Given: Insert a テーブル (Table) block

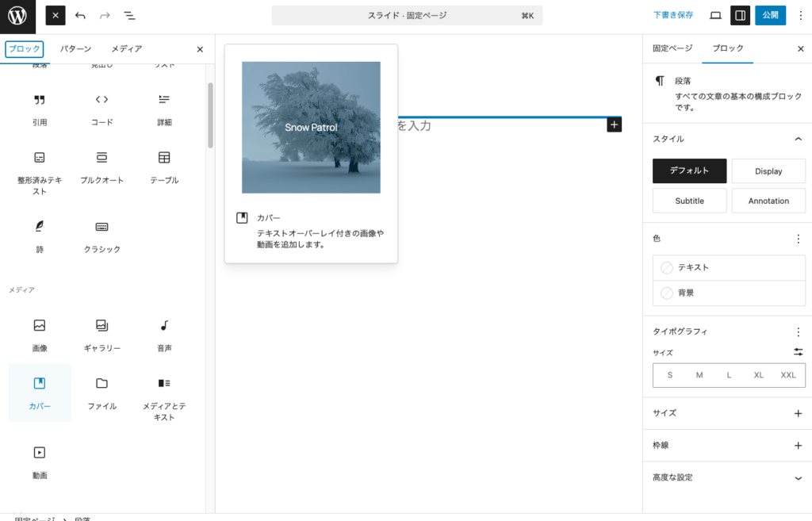Looking at the screenshot, I should pos(163,166).
